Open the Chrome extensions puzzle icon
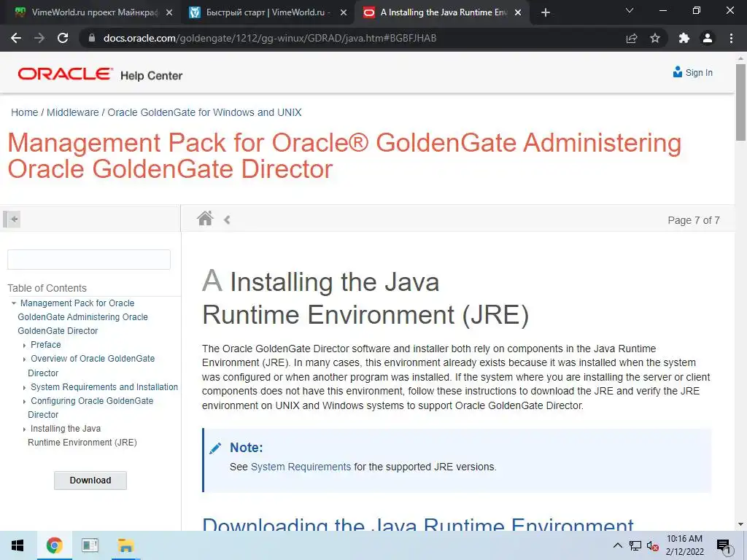 coord(684,38)
